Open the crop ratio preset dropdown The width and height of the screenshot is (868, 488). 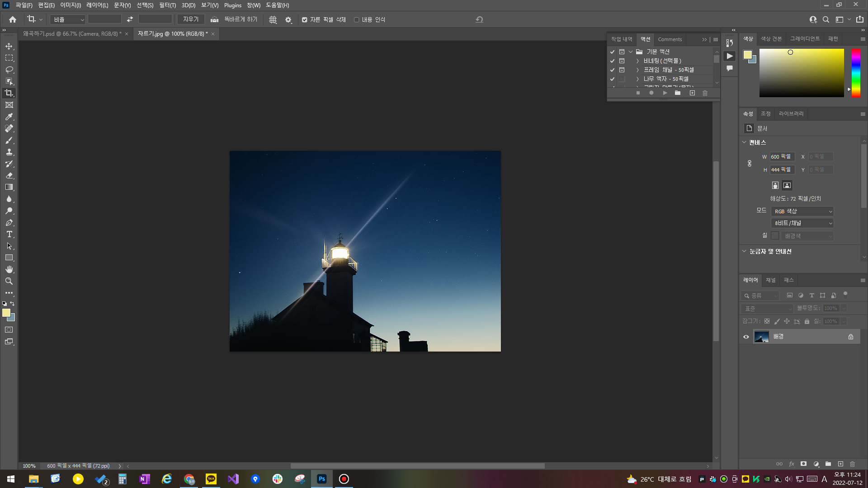click(x=68, y=19)
